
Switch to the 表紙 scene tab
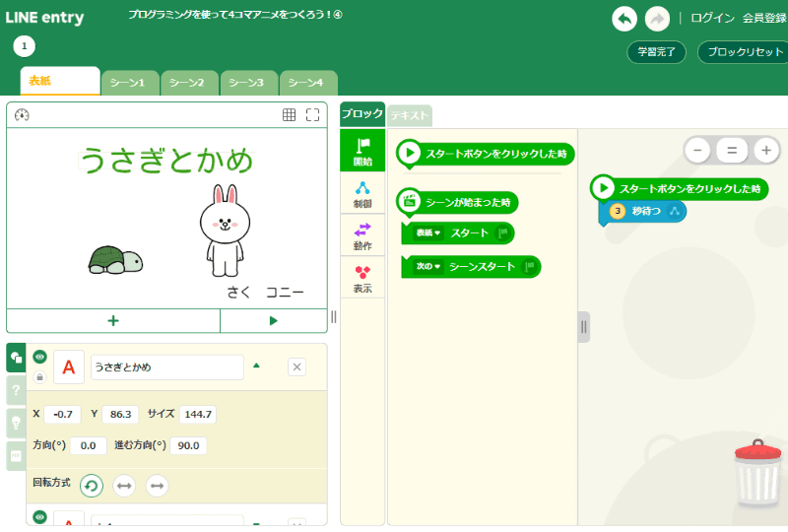[60, 81]
